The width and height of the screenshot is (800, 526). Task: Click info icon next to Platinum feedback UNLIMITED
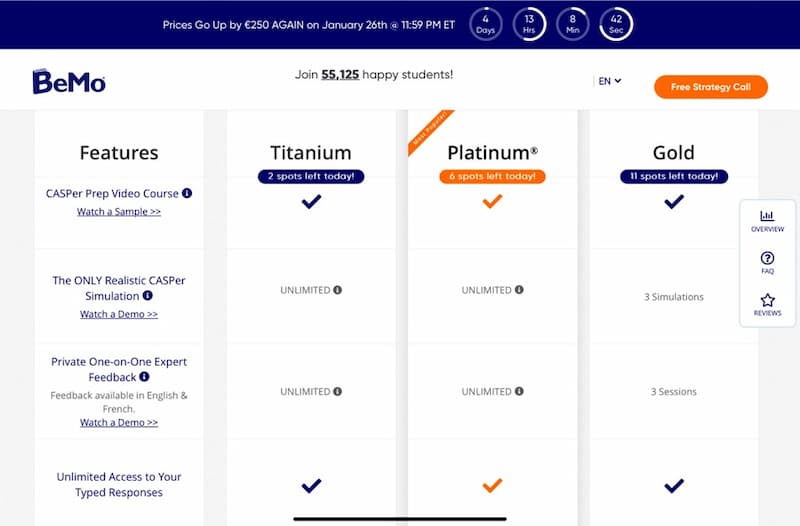519,391
